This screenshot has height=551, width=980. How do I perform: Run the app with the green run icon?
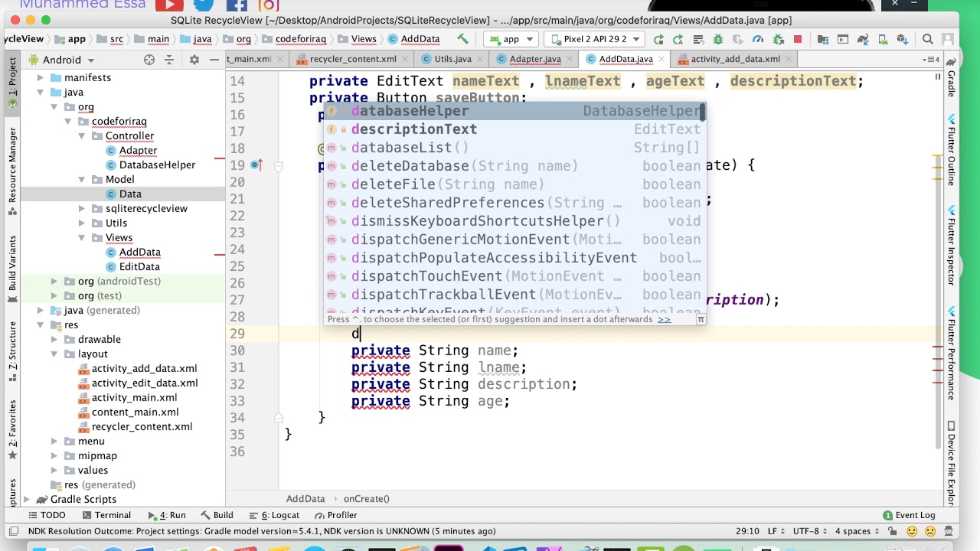pos(658,39)
